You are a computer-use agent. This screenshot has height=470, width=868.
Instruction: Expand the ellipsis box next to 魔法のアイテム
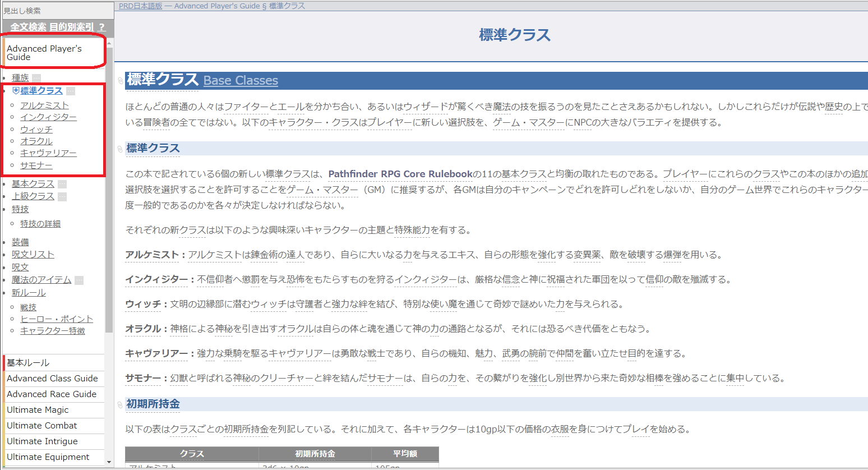(79, 280)
